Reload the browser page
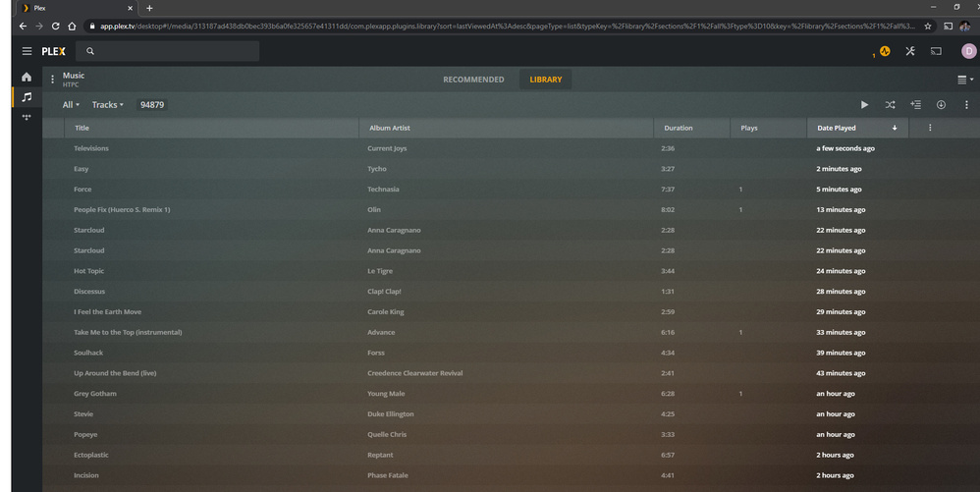 click(x=55, y=26)
